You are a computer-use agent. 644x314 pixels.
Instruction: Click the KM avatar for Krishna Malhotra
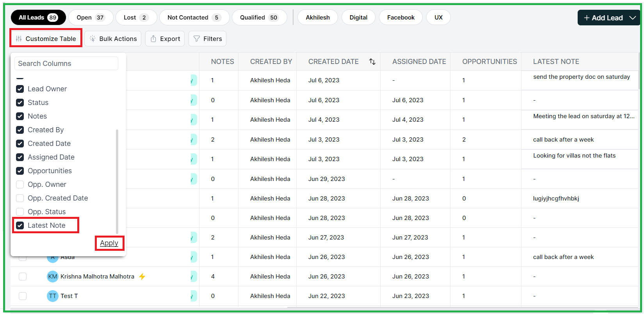coord(53,277)
